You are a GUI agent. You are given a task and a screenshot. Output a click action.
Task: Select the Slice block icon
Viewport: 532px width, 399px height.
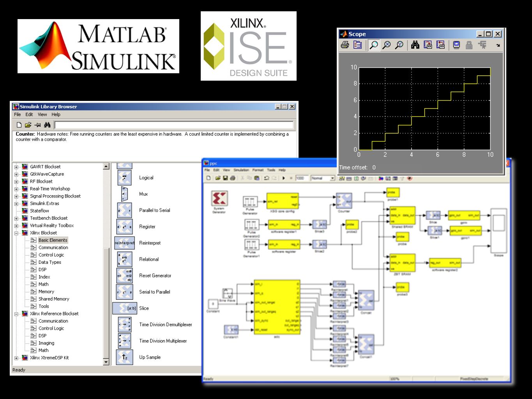pyautogui.click(x=125, y=308)
